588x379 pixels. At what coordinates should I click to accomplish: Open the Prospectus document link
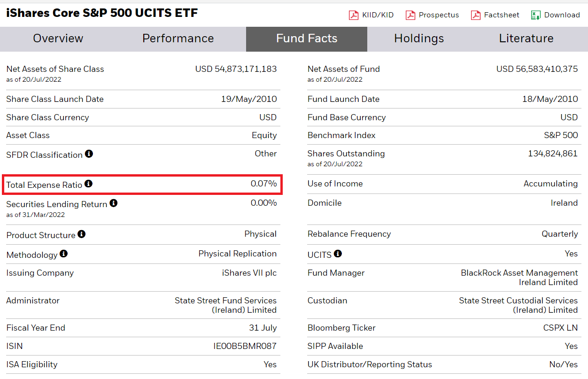pos(439,15)
